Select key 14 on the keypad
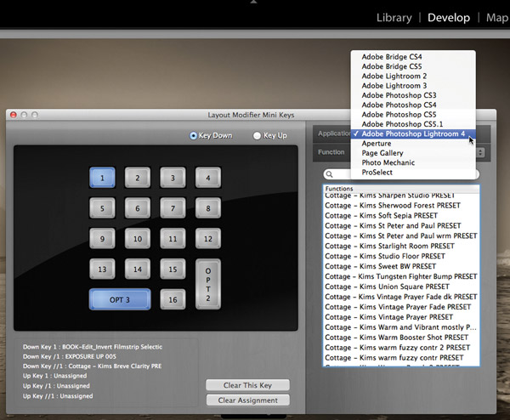The width and height of the screenshot is (510, 420). tap(138, 269)
